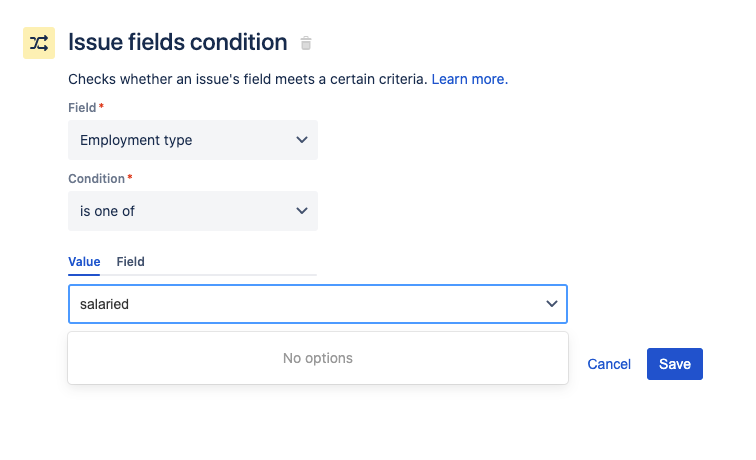Click the "No options" message in the list
The height and width of the screenshot is (460, 756).
(x=318, y=358)
